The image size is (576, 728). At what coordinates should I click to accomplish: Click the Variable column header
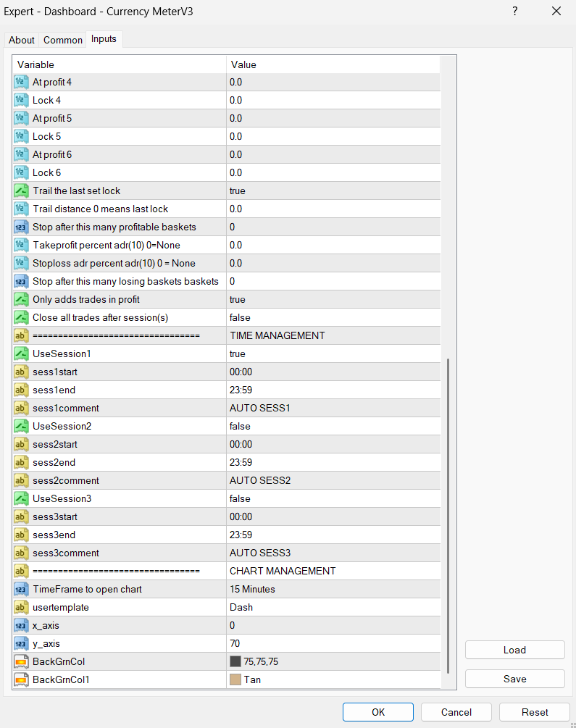coord(120,64)
